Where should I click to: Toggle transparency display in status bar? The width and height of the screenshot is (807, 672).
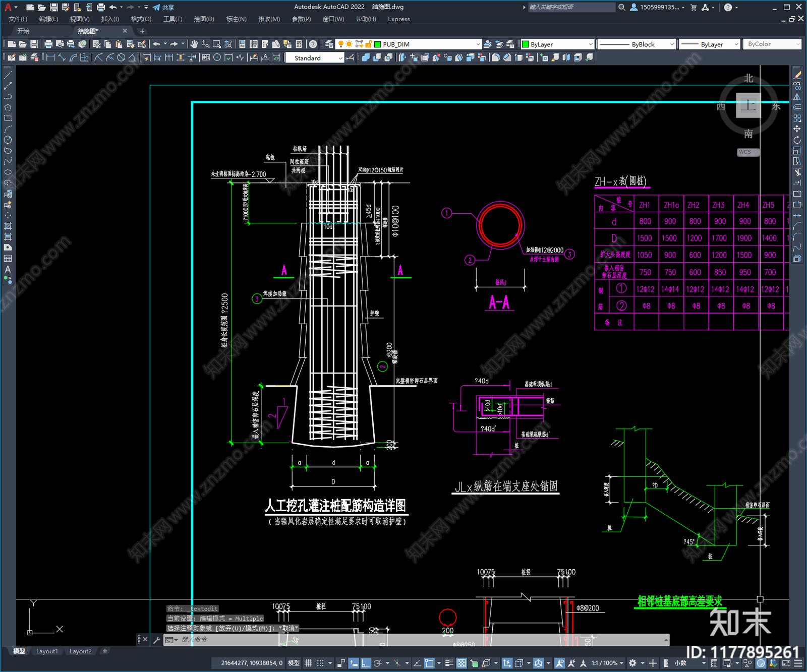point(461,663)
